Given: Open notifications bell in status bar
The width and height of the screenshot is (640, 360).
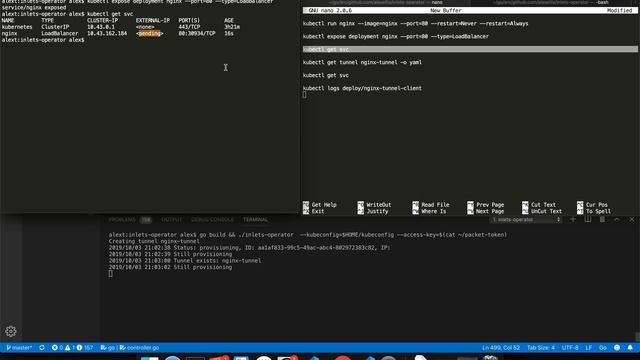Looking at the screenshot, I should point(630,348).
